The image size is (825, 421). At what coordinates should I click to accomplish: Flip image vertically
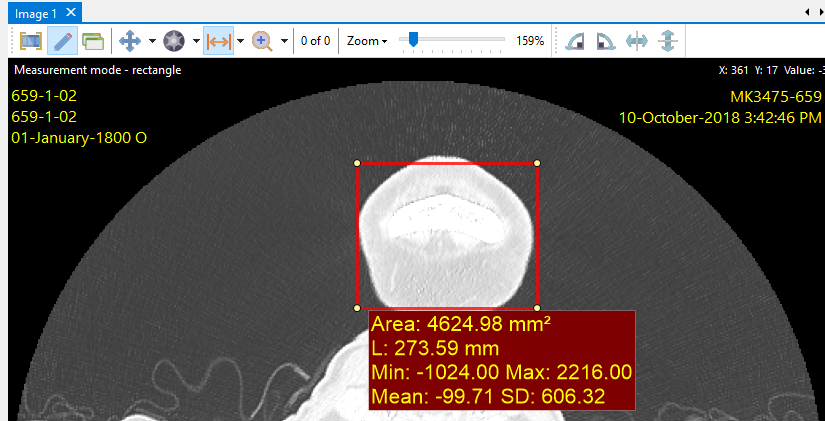point(668,41)
